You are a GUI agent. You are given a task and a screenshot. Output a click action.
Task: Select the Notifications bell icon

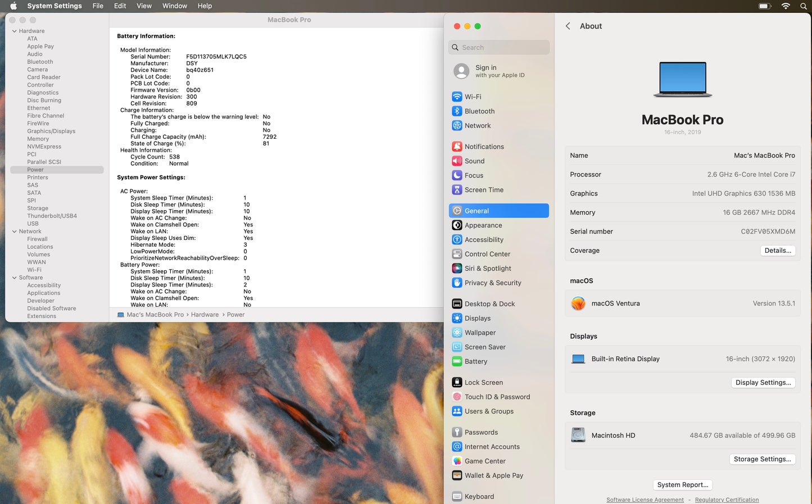457,147
